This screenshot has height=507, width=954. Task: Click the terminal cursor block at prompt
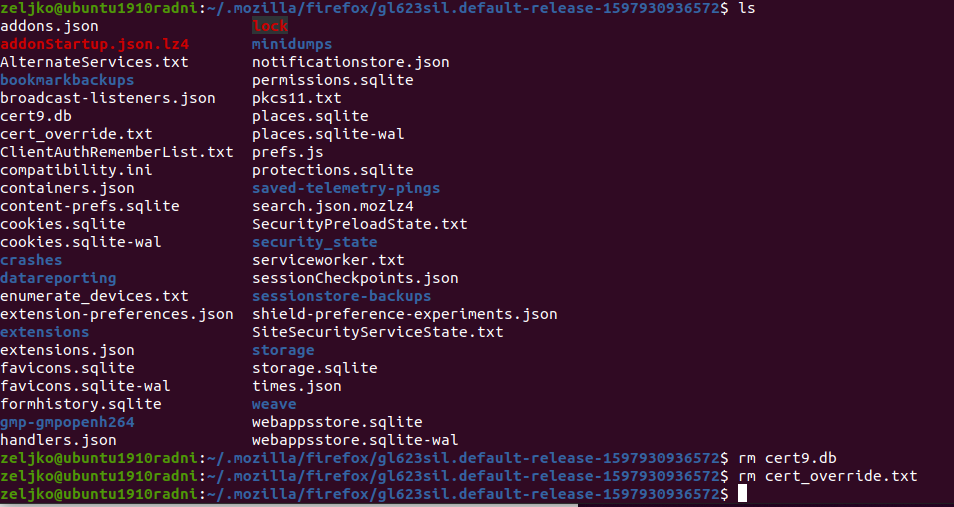pos(742,494)
